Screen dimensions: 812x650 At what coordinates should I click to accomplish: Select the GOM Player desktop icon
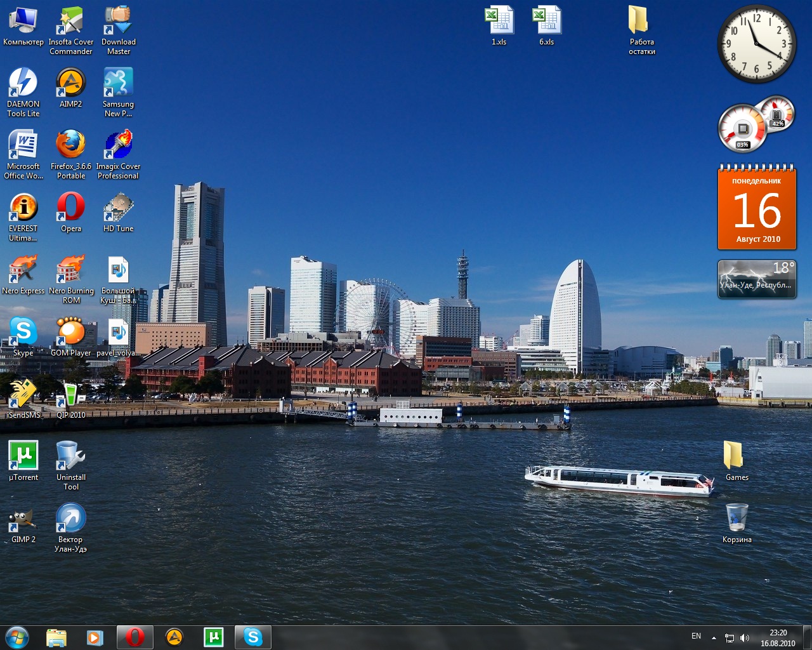[70, 331]
